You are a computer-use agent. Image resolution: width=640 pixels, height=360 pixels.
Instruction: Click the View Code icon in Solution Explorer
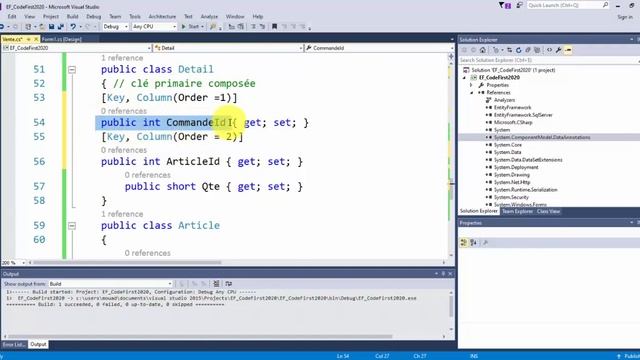549,50
